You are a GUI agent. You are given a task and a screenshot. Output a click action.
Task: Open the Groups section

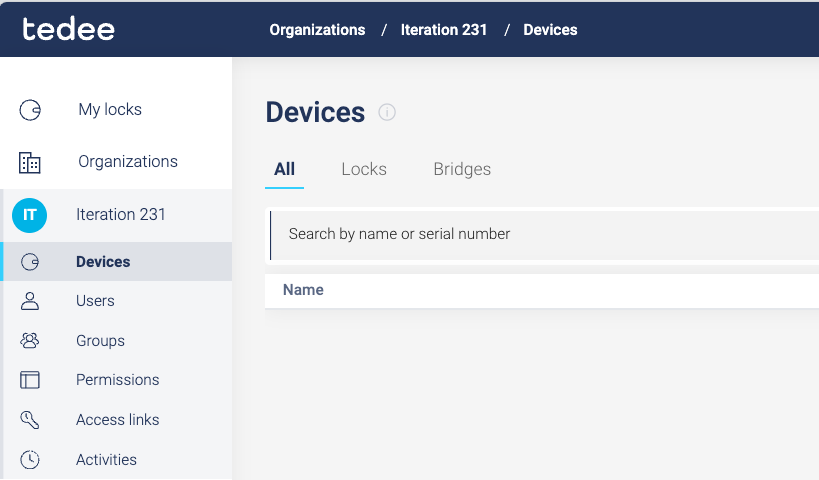click(x=100, y=341)
